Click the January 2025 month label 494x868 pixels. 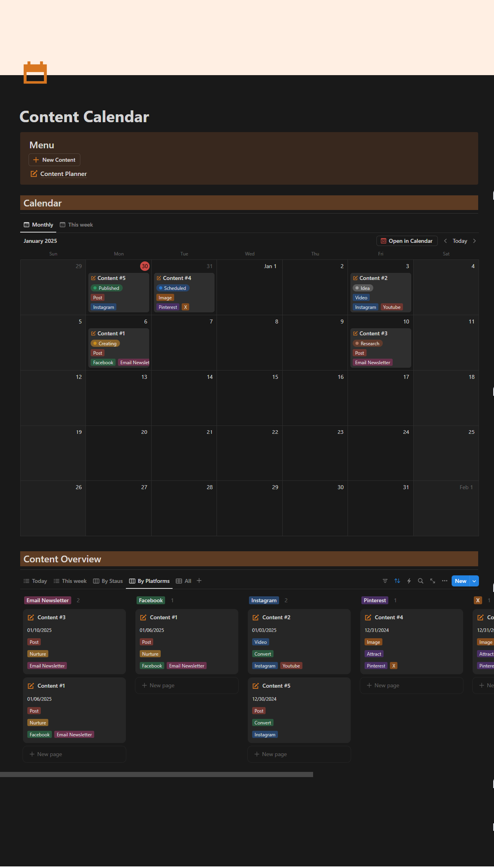pyautogui.click(x=40, y=241)
